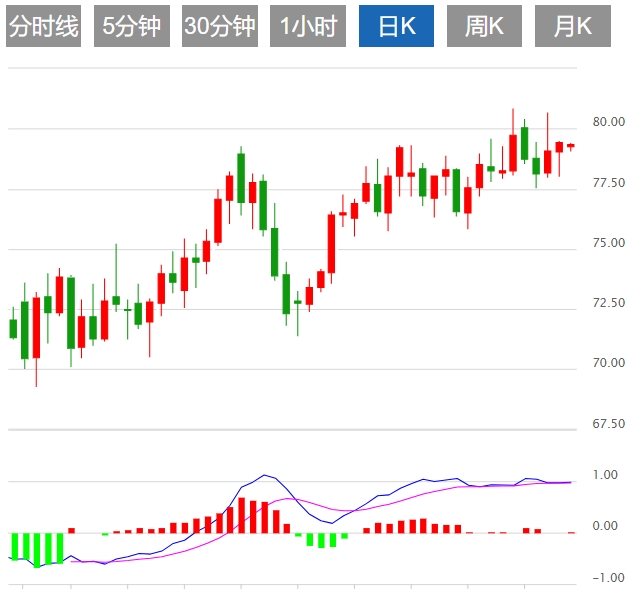Open the 1小时 chart tab
The image size is (636, 589).
point(308,26)
